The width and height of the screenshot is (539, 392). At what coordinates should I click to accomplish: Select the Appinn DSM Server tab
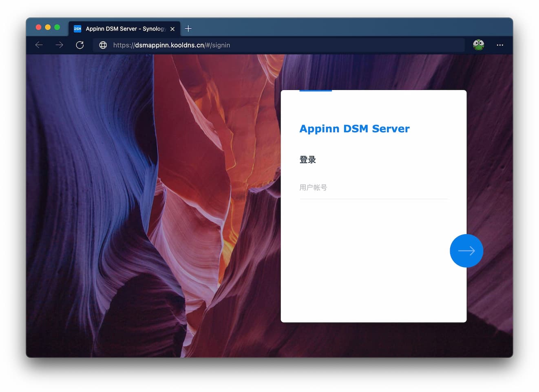coord(124,29)
